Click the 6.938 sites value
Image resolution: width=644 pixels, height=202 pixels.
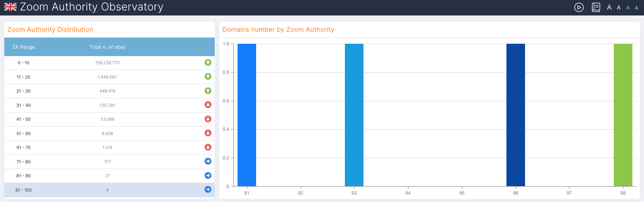click(x=107, y=134)
